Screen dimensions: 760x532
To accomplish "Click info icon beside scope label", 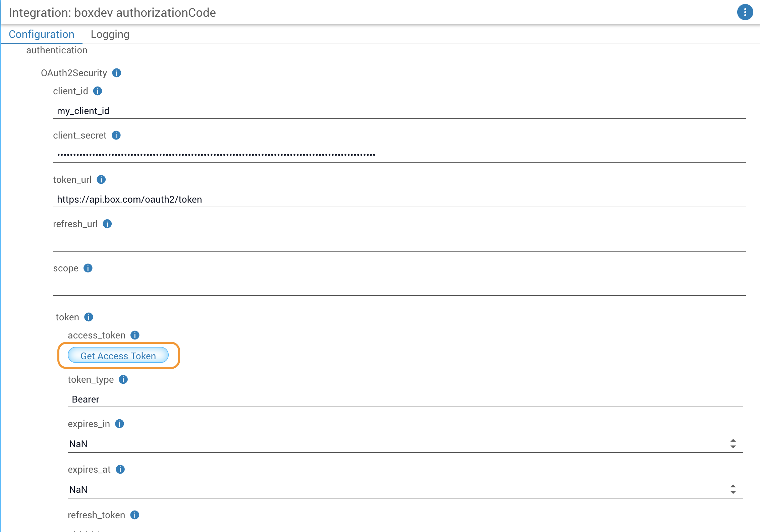I will click(x=88, y=268).
